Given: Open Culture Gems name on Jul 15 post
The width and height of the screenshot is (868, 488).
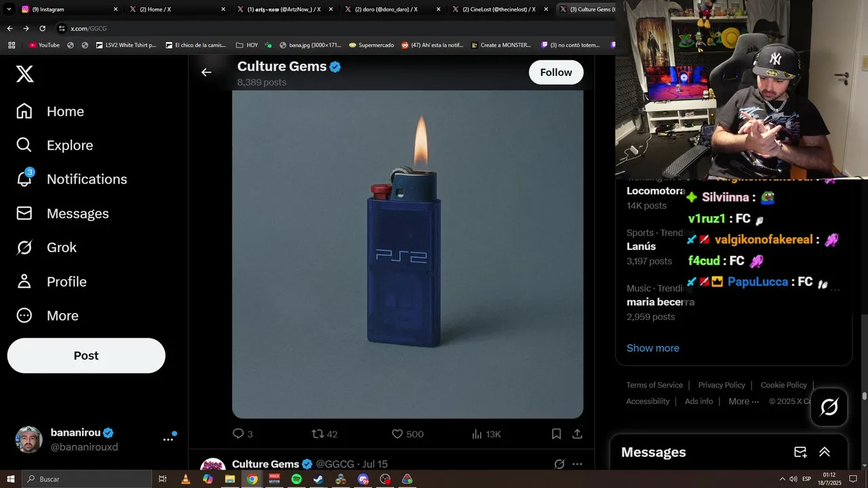Looking at the screenshot, I should pos(265,464).
